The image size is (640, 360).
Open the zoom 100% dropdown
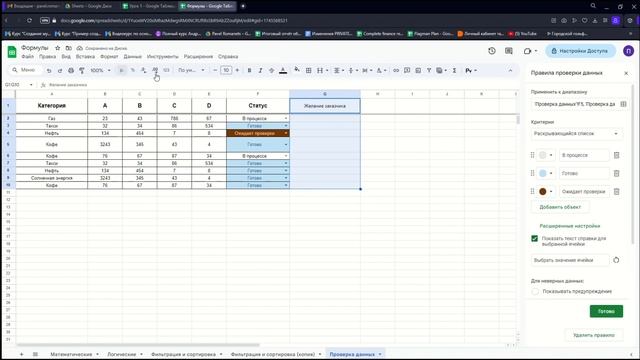pyautogui.click(x=100, y=71)
